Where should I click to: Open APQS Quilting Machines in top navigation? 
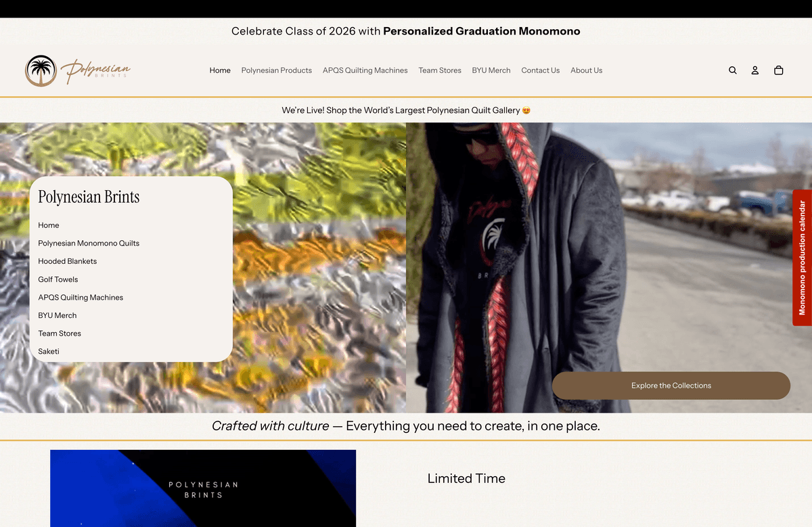click(365, 70)
